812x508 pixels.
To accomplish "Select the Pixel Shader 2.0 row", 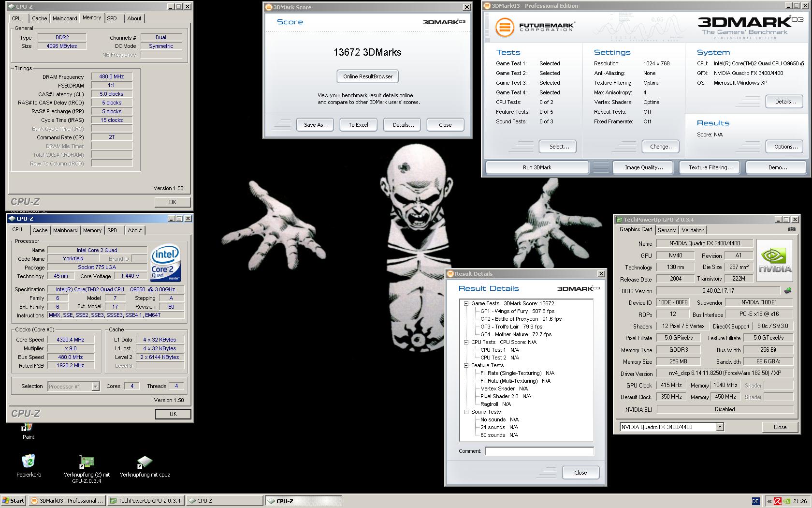I will pos(506,396).
